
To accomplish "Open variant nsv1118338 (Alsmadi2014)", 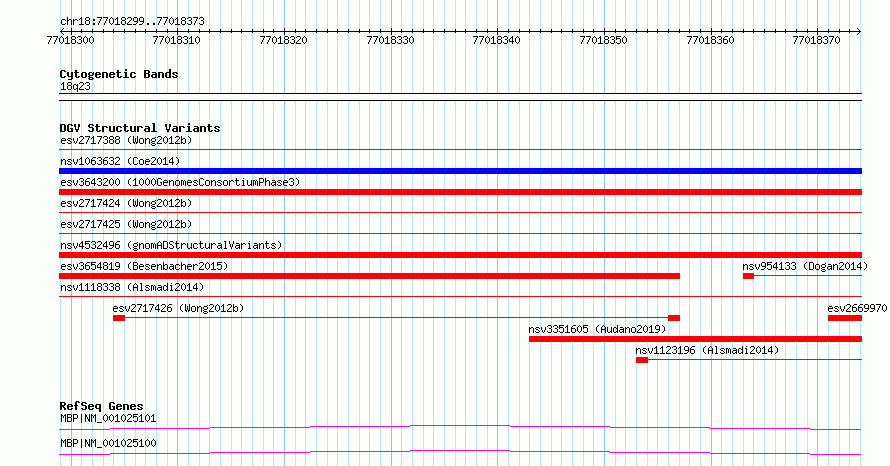I will pyautogui.click(x=132, y=287).
